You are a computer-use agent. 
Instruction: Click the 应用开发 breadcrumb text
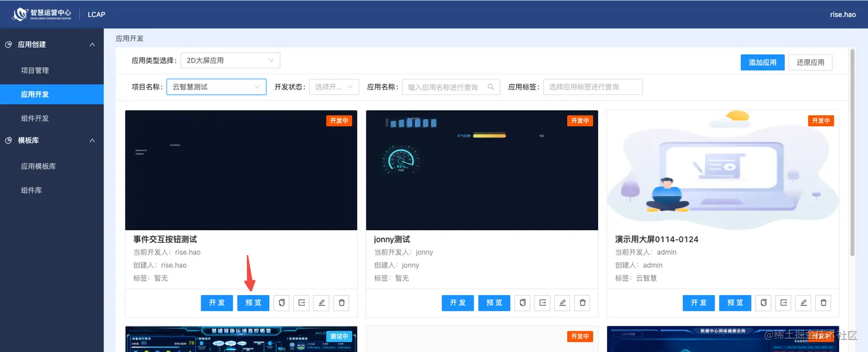click(x=130, y=38)
